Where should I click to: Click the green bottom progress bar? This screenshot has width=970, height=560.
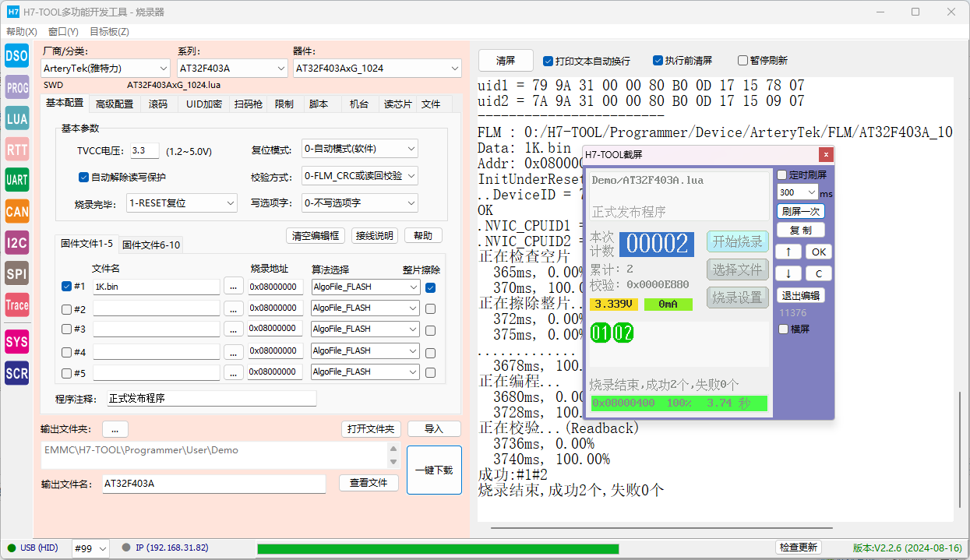tap(438, 549)
